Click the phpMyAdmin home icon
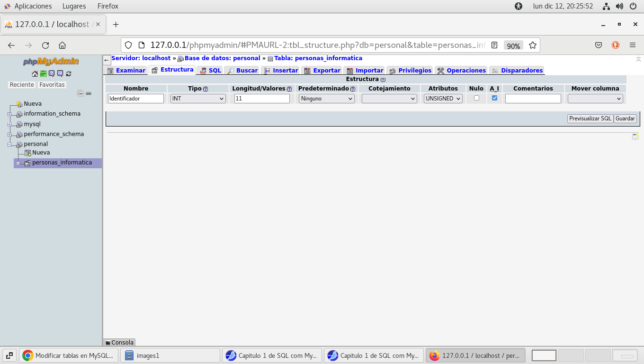644x364 pixels. 35,73
